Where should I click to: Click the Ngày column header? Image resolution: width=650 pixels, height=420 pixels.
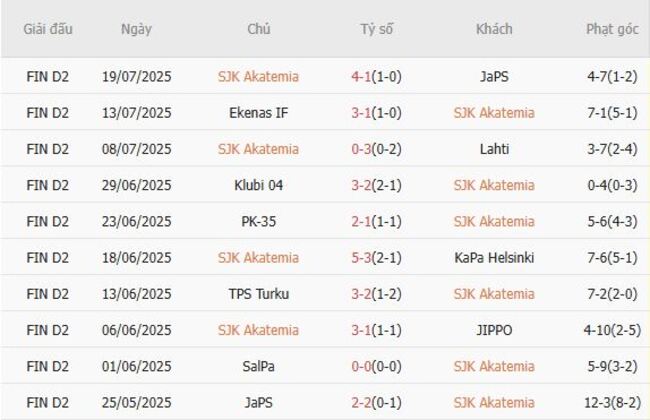tap(136, 29)
